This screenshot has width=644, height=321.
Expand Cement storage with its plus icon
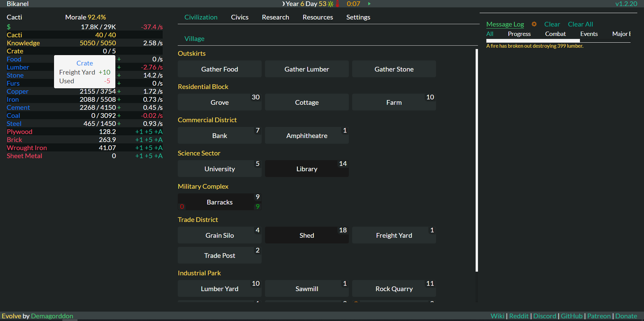[119, 107]
